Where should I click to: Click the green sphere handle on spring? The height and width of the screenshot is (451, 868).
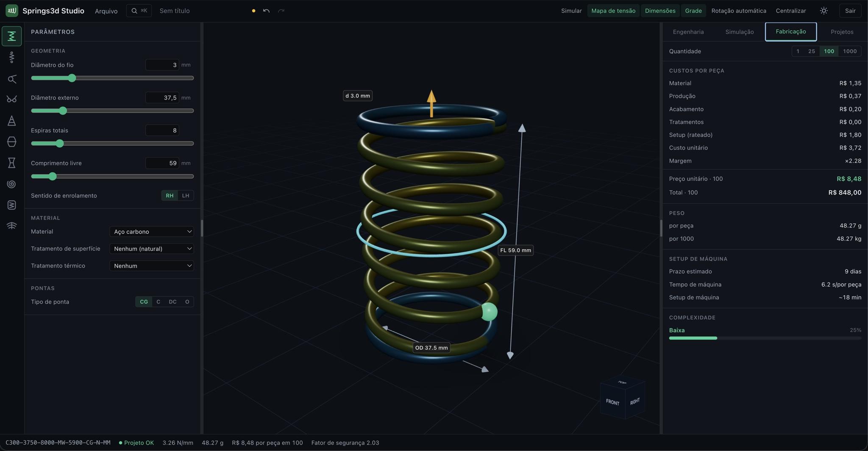[489, 312]
